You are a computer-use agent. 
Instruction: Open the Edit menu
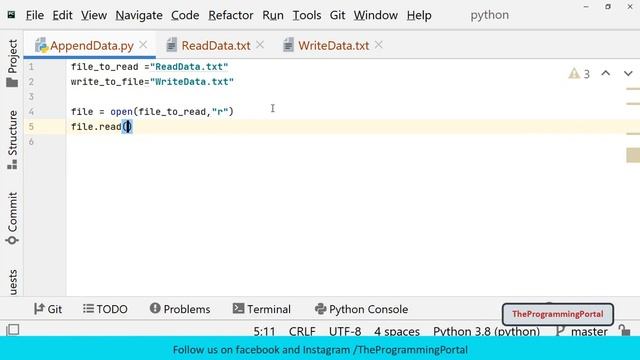(62, 15)
